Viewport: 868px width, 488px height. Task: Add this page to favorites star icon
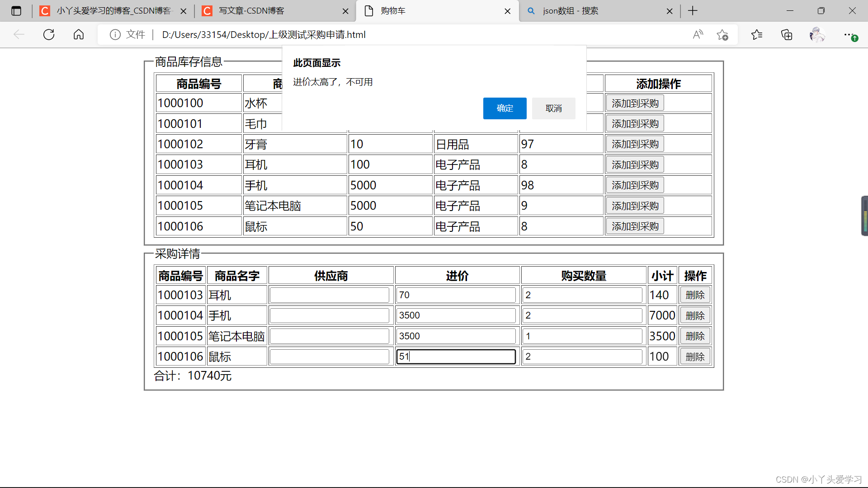[722, 35]
